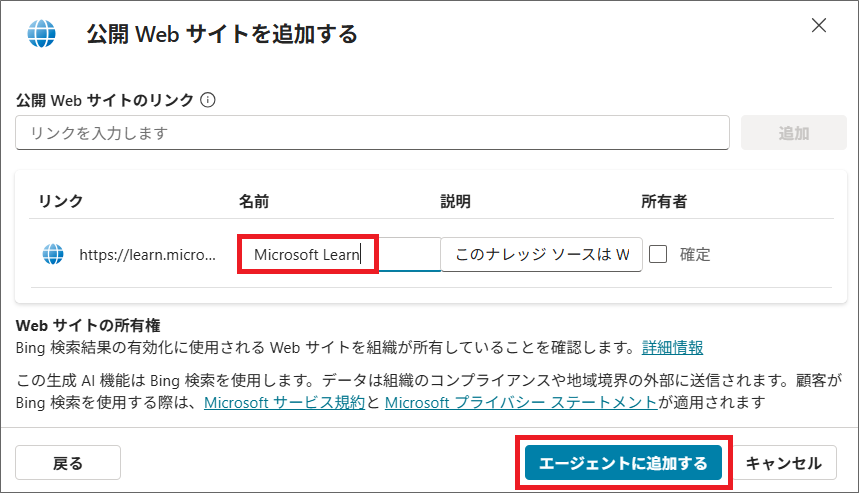Open the 詳細情報 link
Viewport: 859px width, 493px height.
(672, 347)
